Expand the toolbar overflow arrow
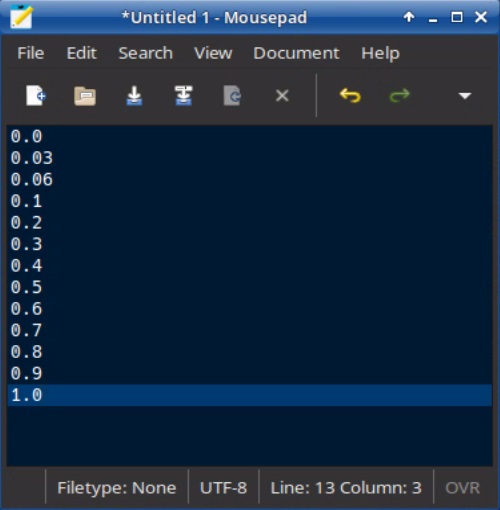 point(465,96)
